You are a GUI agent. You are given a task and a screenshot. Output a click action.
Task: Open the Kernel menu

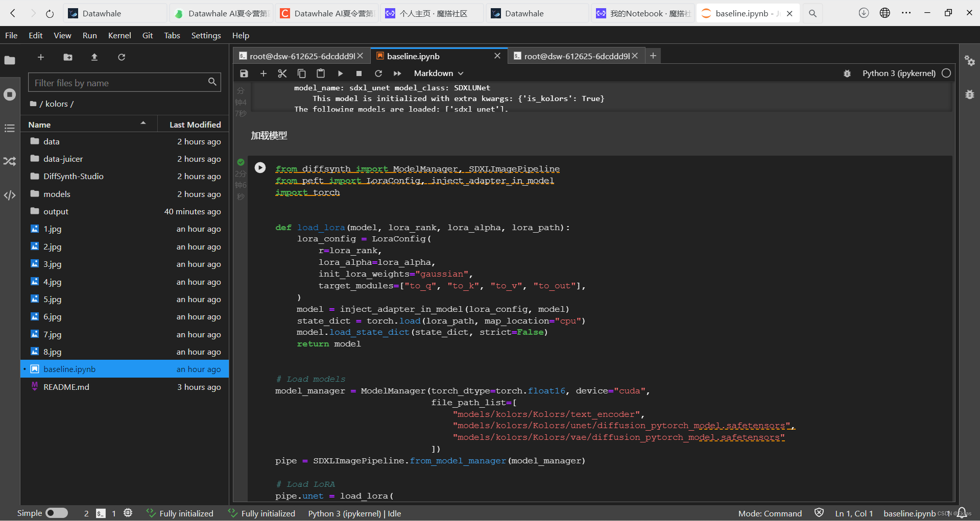tap(119, 35)
